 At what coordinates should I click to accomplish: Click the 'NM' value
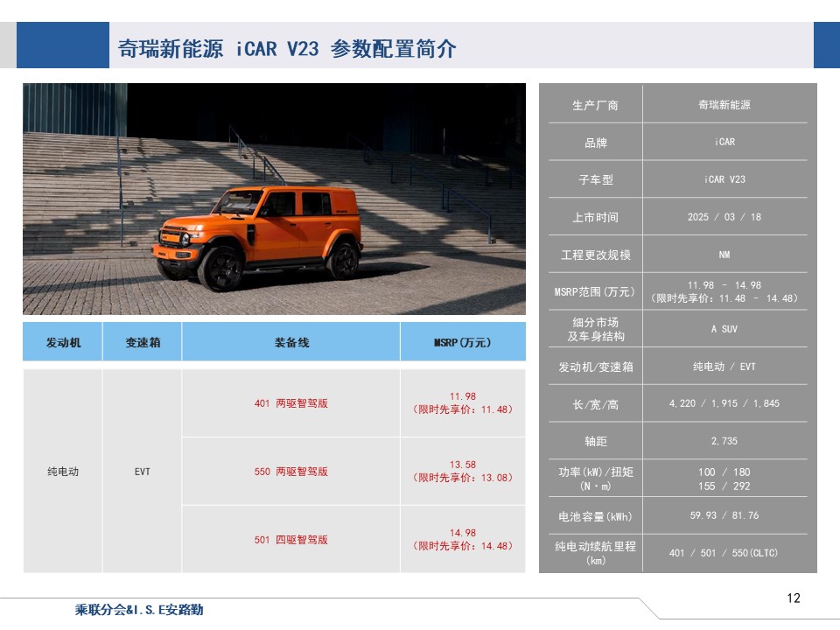point(724,255)
